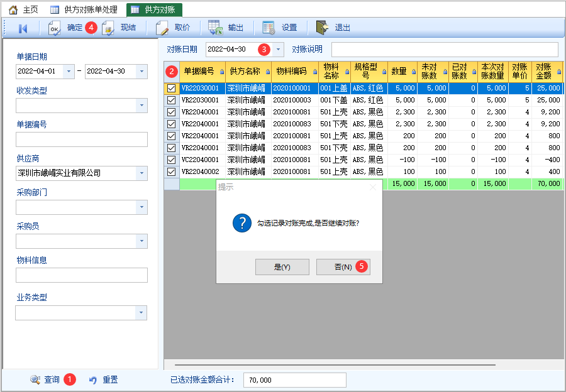Image resolution: width=566 pixels, height=392 pixels.
Task: Click the 查询 button text
Action: (52, 379)
